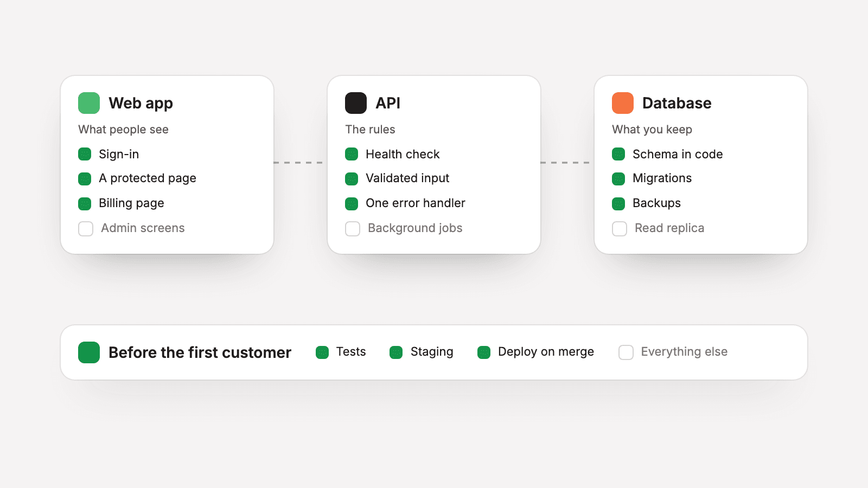Check the Everything else checkbox
The width and height of the screenshot is (868, 488).
point(626,352)
